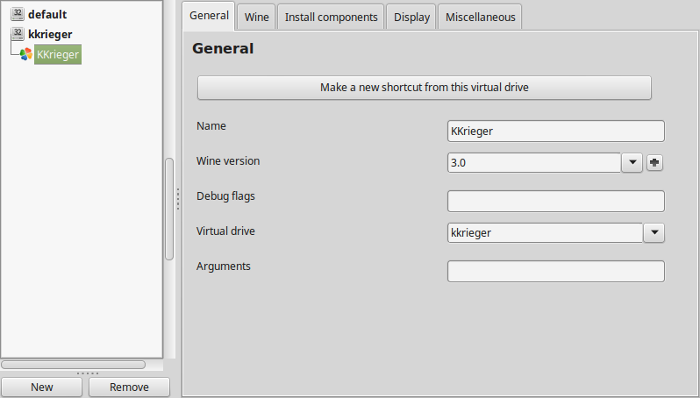Click the Name label
This screenshot has width=700, height=398.
pyautogui.click(x=211, y=126)
